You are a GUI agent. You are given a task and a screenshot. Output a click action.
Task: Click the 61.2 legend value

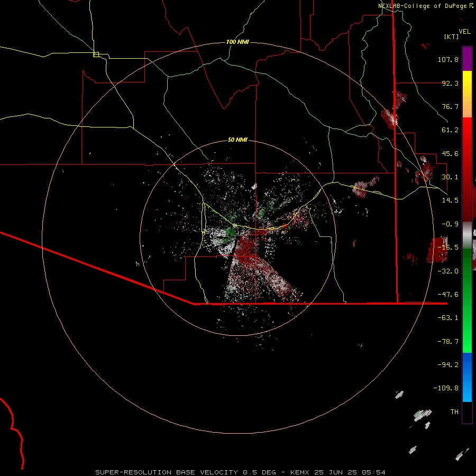point(450,130)
